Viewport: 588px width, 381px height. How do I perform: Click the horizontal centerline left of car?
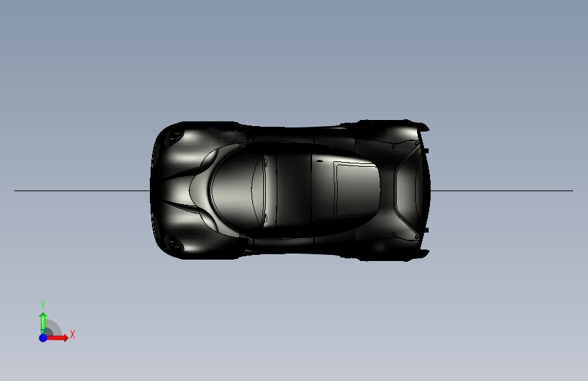[82, 190]
